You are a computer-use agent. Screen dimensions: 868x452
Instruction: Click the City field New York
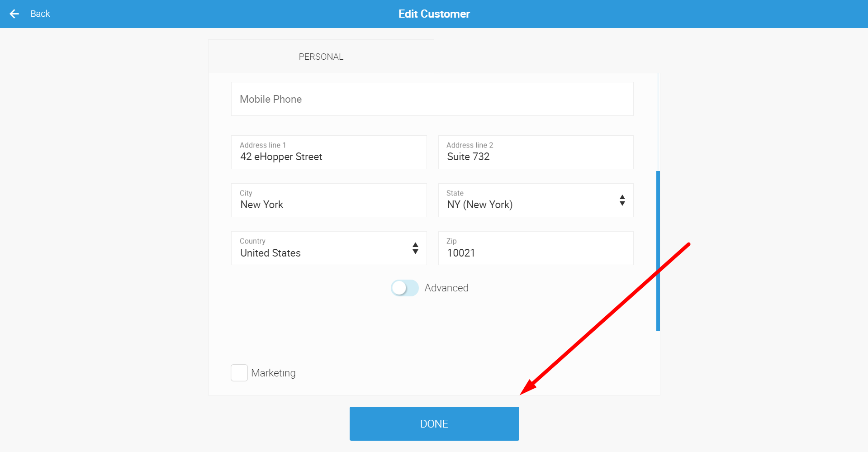[329, 200]
